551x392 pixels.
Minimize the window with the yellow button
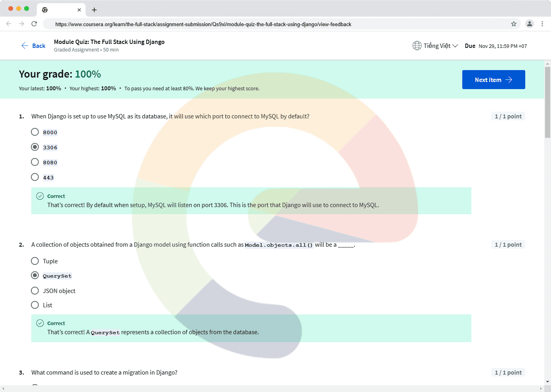[19, 8]
